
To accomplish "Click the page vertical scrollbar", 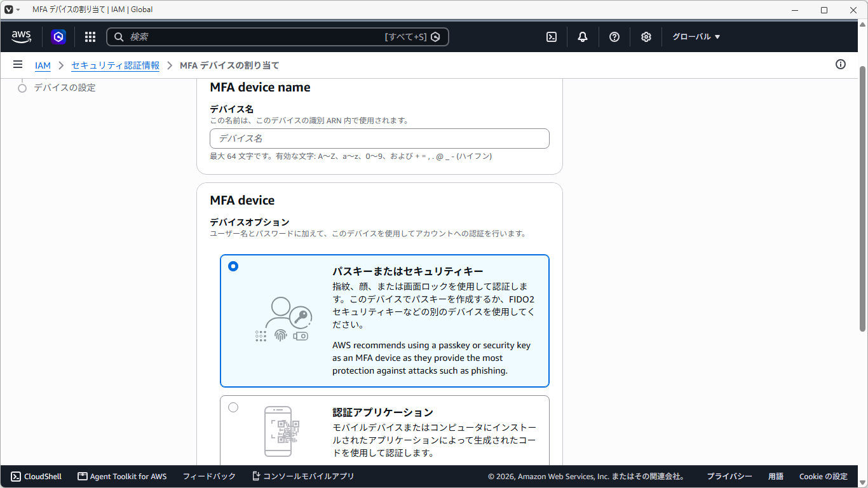I will point(862,198).
